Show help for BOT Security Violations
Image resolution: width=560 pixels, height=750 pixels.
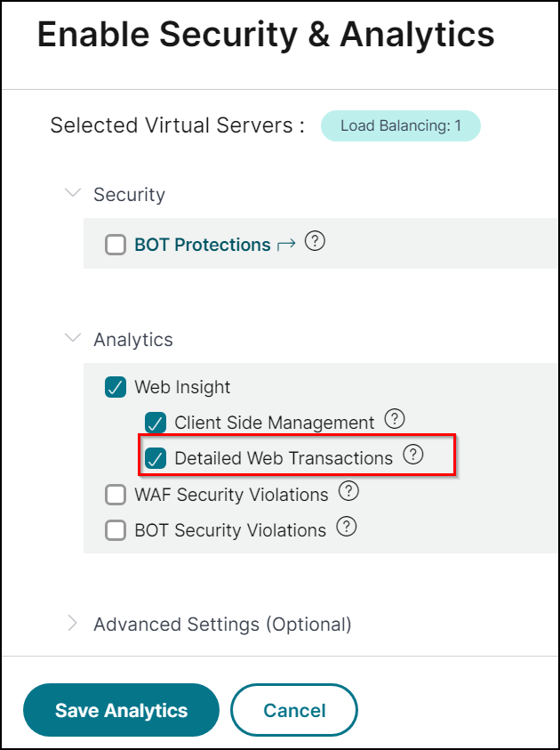[347, 528]
